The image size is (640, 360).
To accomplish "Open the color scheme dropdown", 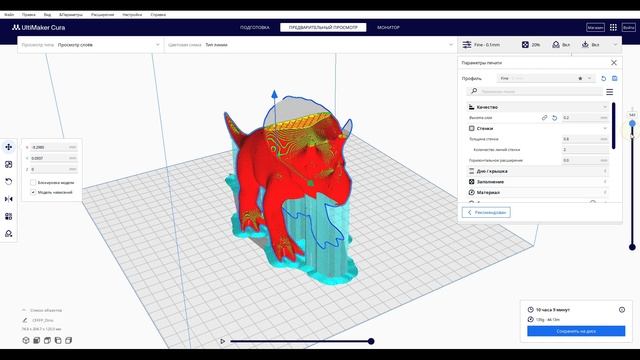I will click(x=311, y=45).
